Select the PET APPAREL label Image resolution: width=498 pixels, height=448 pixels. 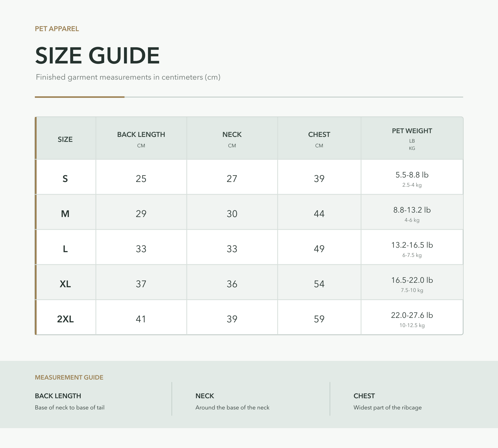pyautogui.click(x=57, y=29)
